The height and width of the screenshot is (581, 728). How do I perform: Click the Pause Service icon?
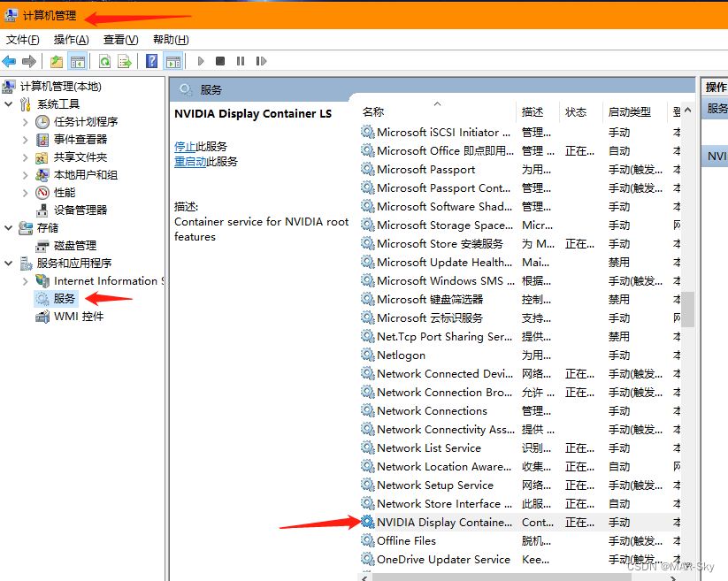(x=240, y=61)
